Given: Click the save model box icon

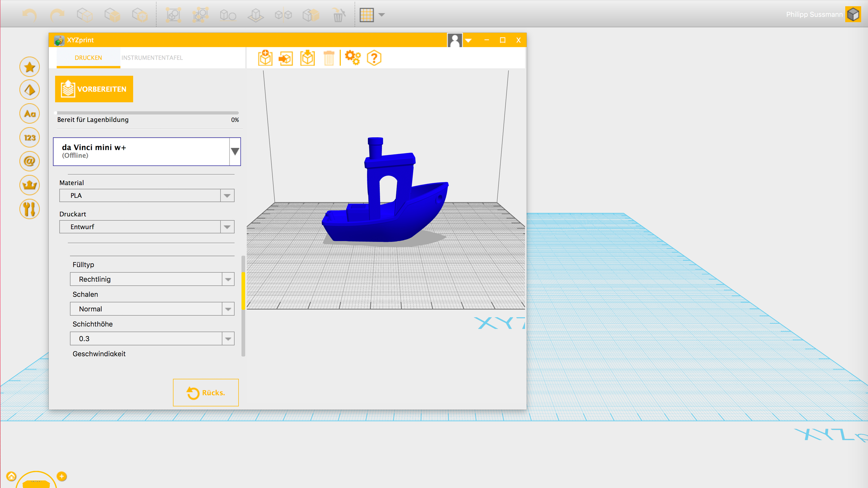Looking at the screenshot, I should click(307, 58).
